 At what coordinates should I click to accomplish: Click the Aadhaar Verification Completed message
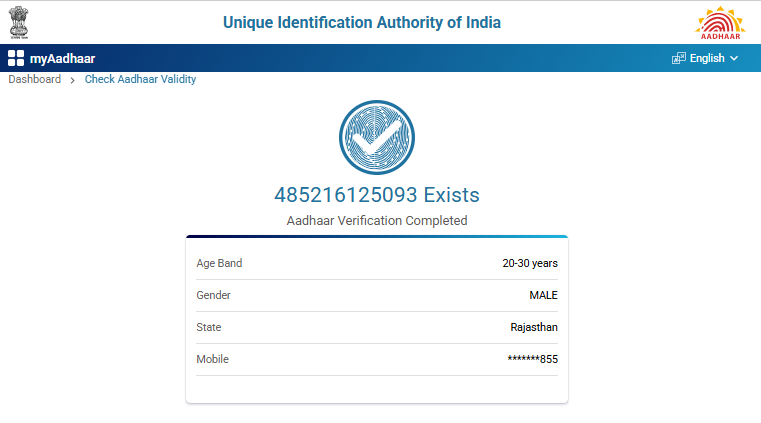pos(376,220)
